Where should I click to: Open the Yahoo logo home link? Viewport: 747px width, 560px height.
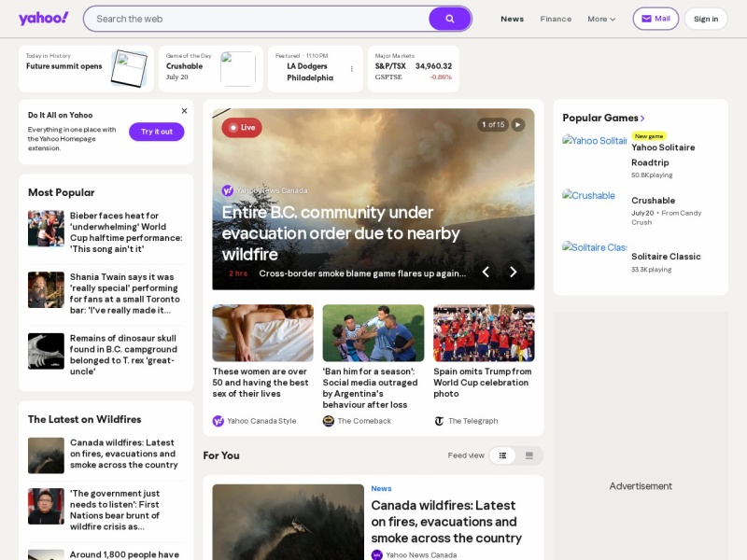[43, 19]
